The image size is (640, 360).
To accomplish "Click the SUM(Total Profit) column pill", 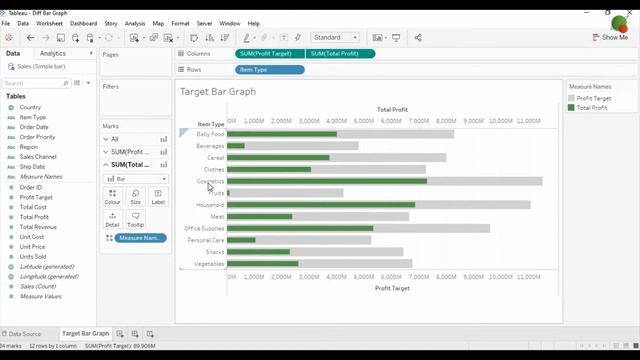I will coord(340,53).
